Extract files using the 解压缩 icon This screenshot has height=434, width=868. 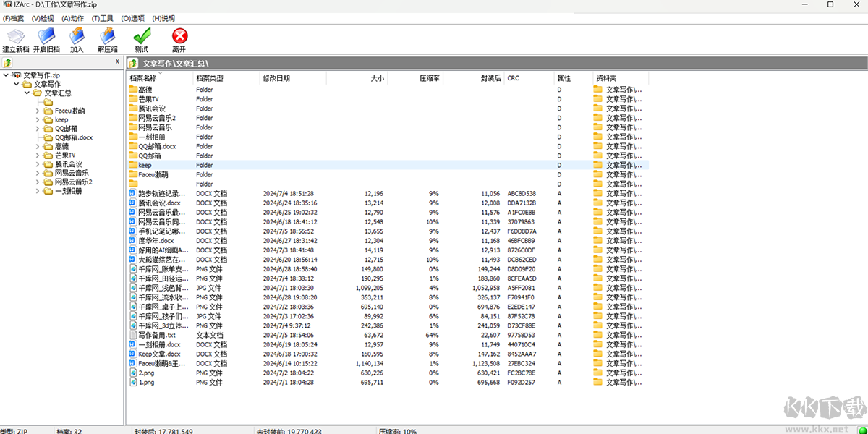pyautogui.click(x=108, y=39)
